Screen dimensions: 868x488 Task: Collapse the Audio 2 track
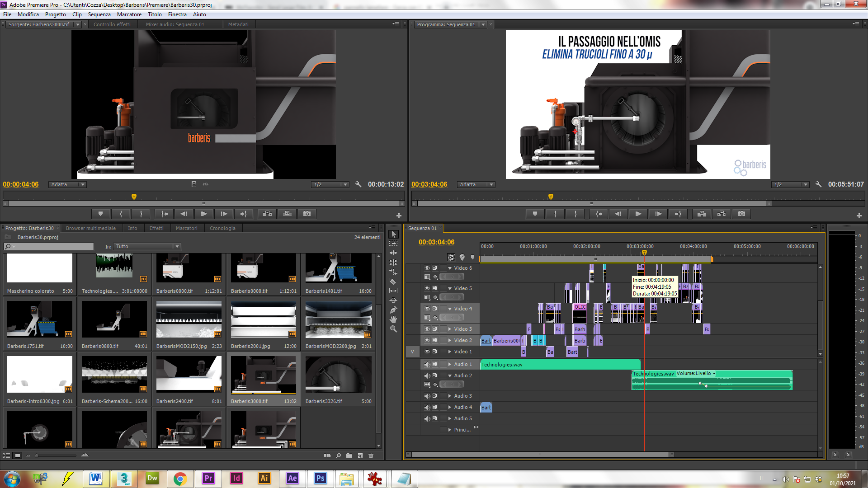(x=450, y=375)
